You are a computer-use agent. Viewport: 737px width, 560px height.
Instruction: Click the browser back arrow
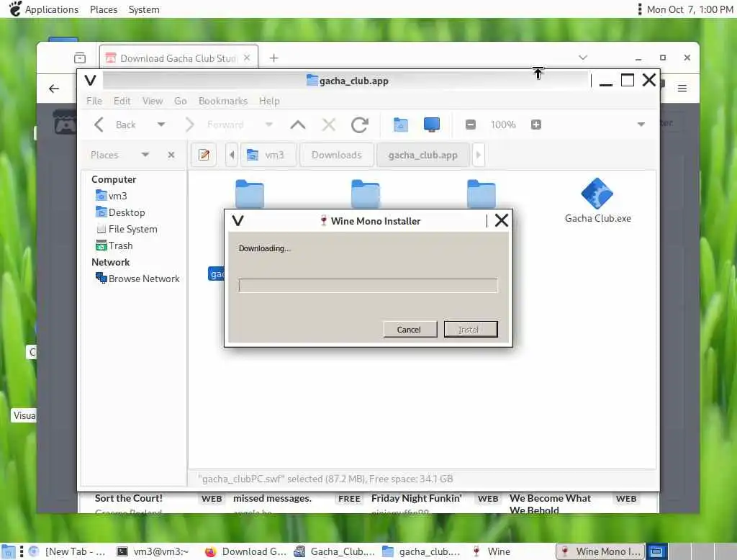[x=54, y=89]
